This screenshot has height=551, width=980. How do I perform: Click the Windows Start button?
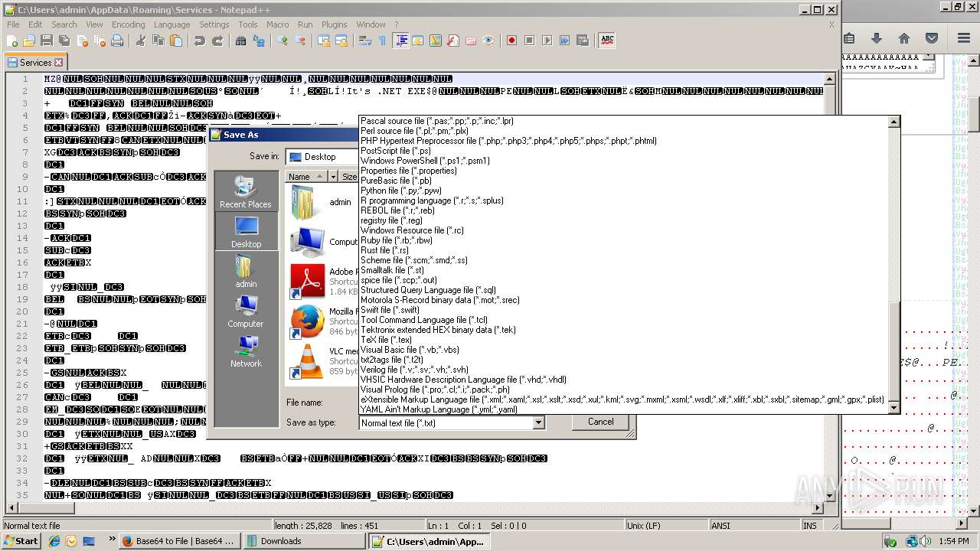[21, 541]
